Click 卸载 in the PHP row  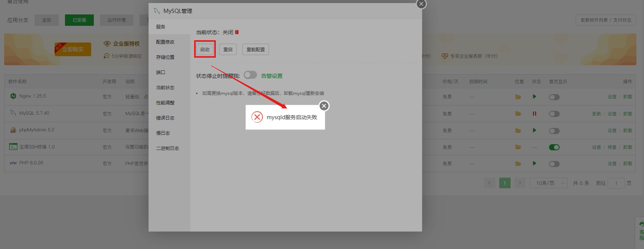(628, 164)
